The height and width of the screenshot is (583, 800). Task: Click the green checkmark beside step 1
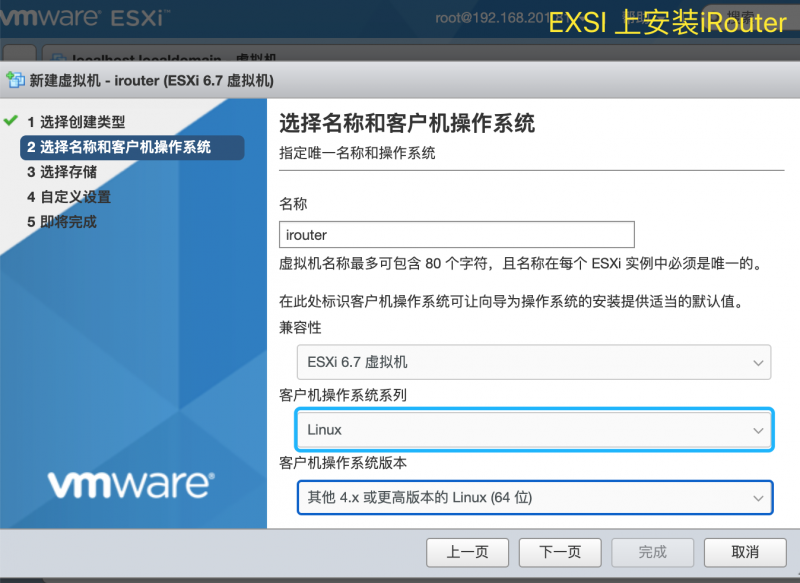pyautogui.click(x=11, y=121)
